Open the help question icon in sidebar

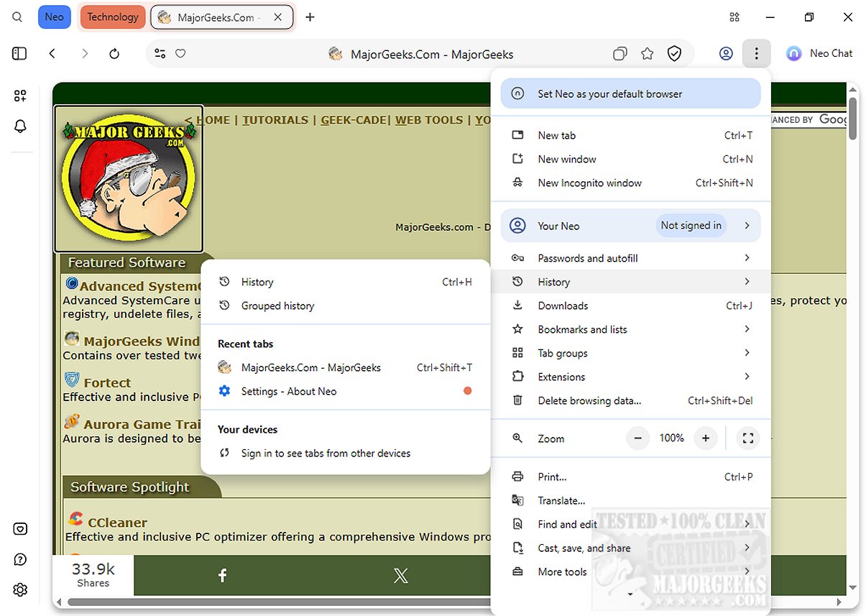(20, 560)
